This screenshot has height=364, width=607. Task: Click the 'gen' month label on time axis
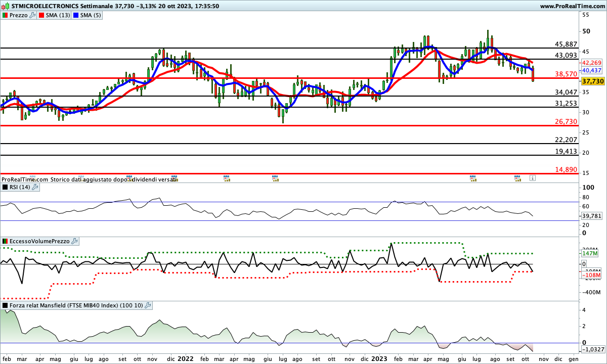pos(573,358)
